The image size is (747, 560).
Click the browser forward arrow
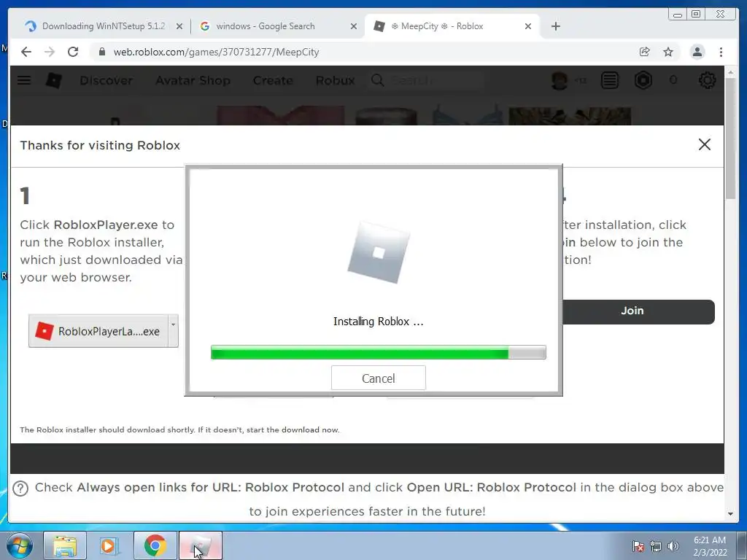50,52
